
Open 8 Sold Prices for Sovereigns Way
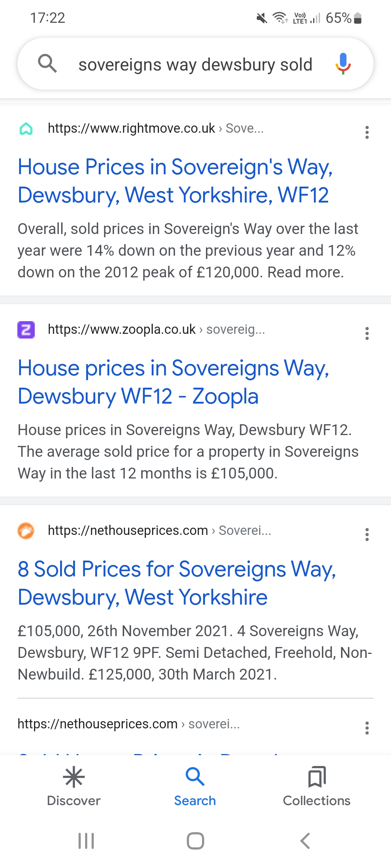tap(177, 583)
